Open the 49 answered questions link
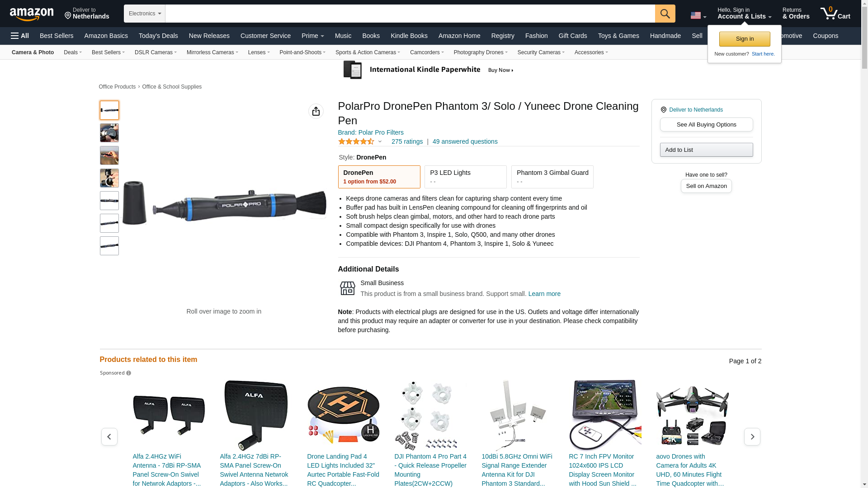 click(x=465, y=141)
